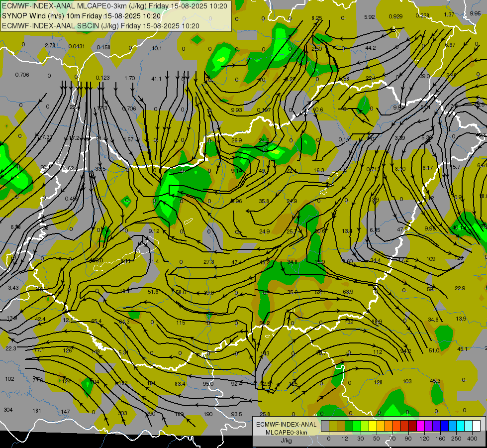Viewport: 487px width, 448px height.
Task: Click the map value 93.5
Action: (x=236, y=414)
